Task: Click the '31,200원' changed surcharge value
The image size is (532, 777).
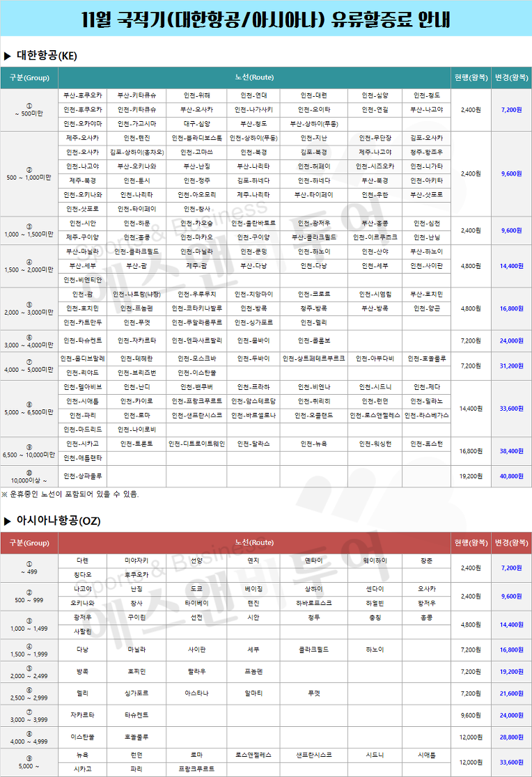Action: tap(512, 366)
